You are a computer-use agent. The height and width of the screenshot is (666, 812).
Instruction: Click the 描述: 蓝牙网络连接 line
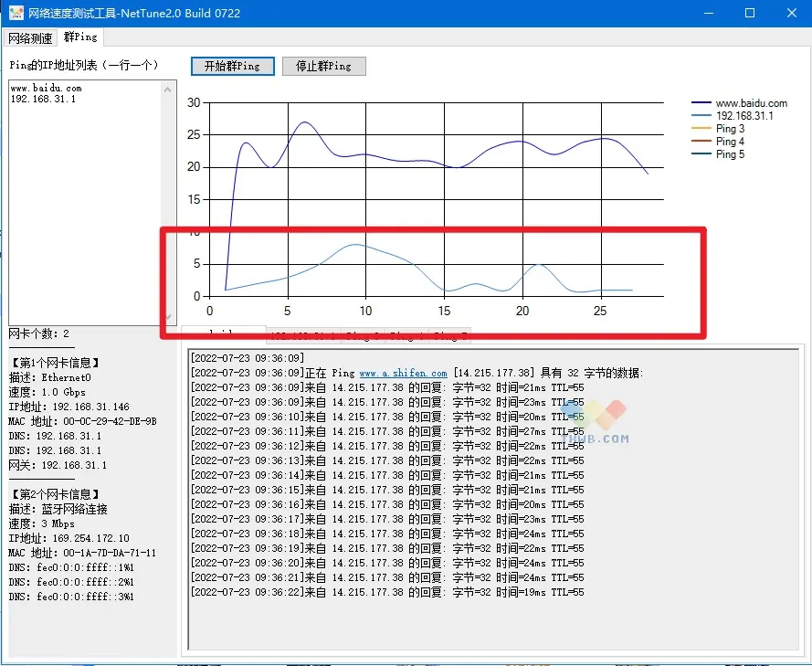click(x=58, y=509)
